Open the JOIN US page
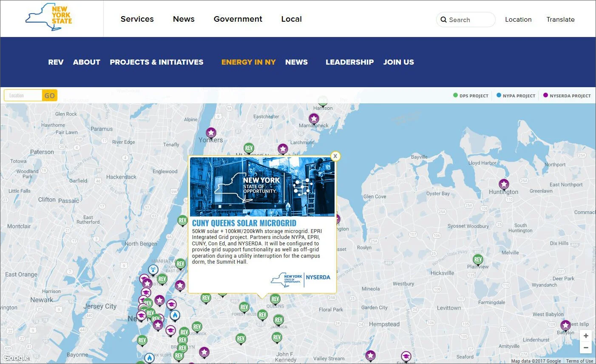The height and width of the screenshot is (364, 596). 399,62
